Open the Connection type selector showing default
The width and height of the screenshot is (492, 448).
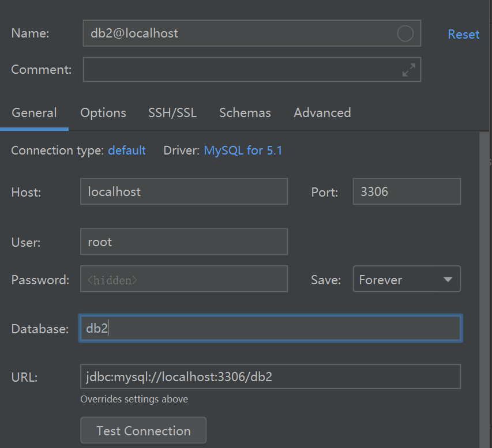pos(126,150)
